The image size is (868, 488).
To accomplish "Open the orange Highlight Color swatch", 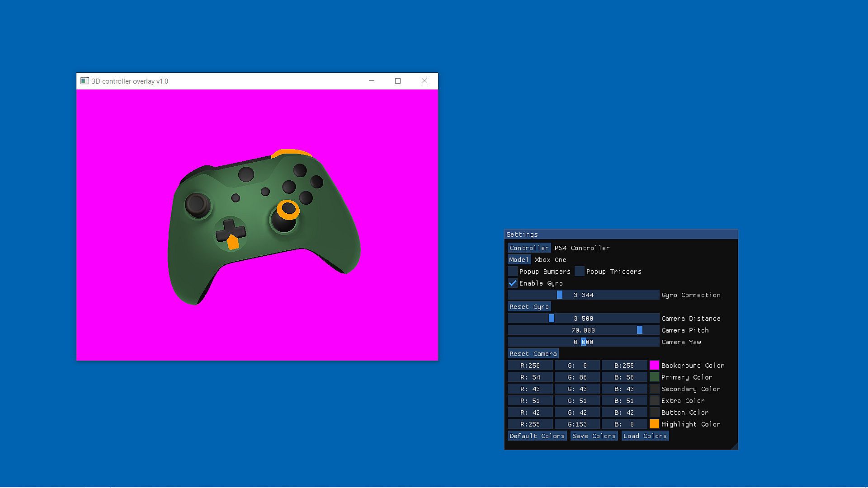I will (654, 424).
